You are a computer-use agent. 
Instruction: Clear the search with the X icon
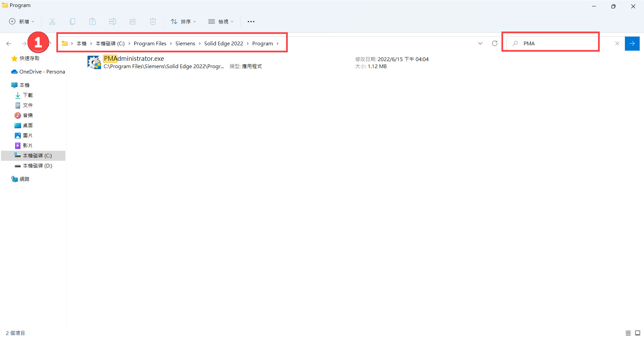[x=617, y=44]
